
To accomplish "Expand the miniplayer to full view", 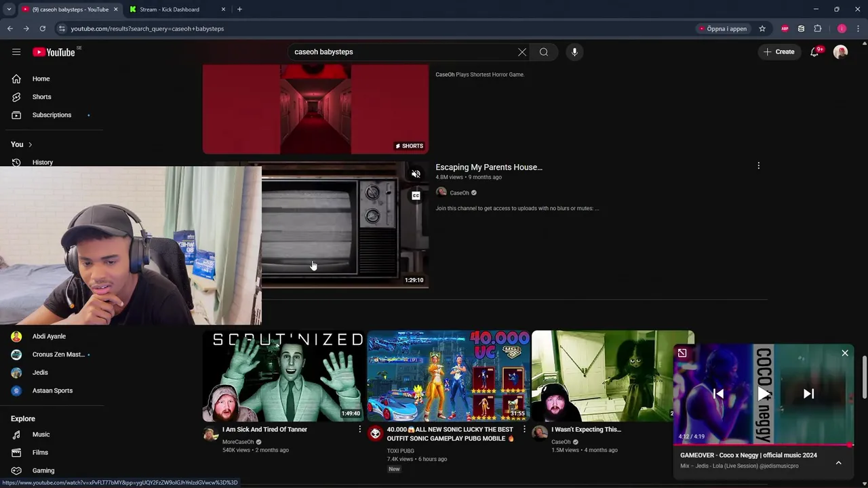I will [682, 353].
